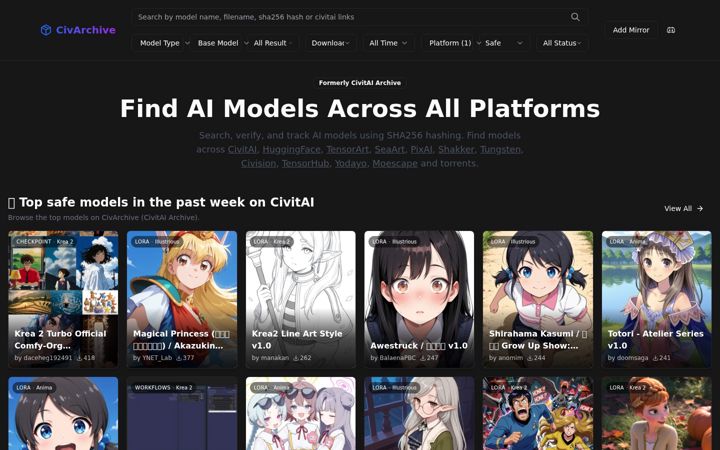This screenshot has height=450, width=720.
Task: Open Totori - Atelier Series v1.0 card
Action: 657,299
